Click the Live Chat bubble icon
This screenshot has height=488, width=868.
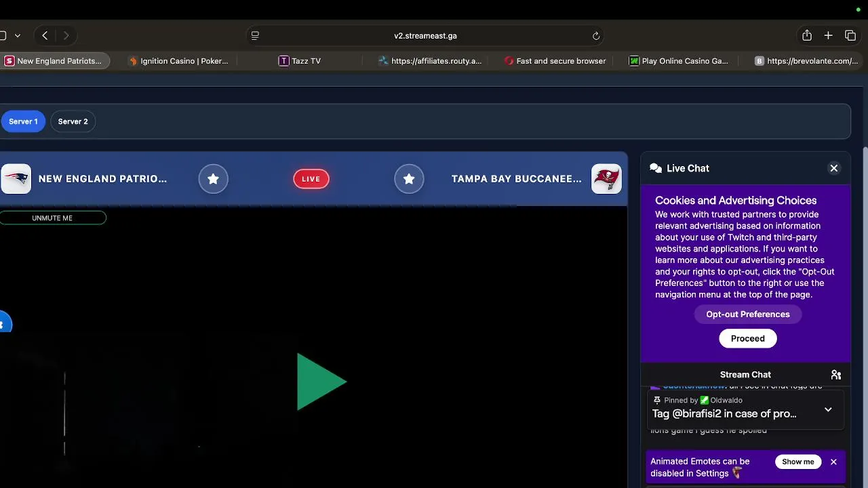[656, 168]
